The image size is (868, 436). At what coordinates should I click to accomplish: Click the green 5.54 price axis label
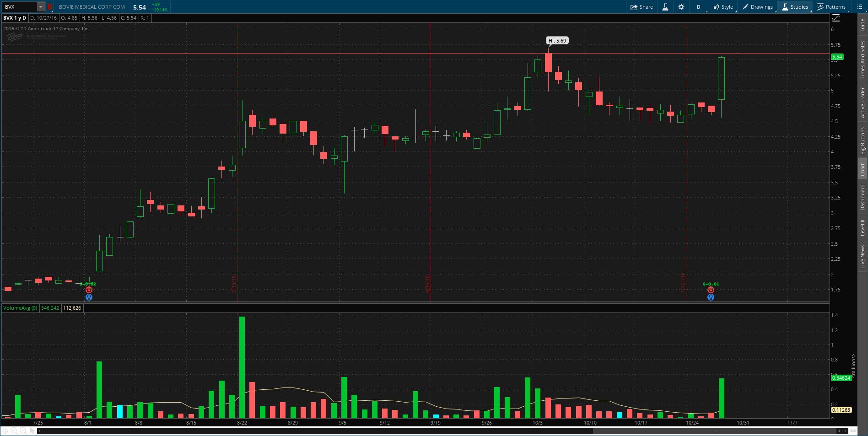[x=837, y=57]
